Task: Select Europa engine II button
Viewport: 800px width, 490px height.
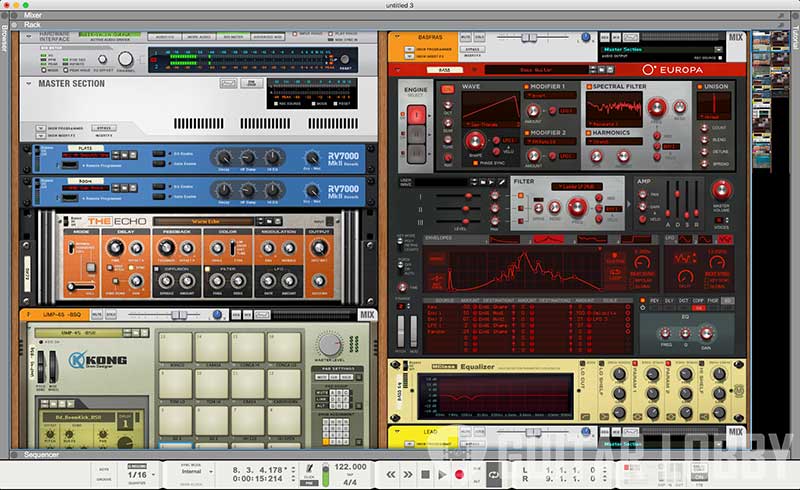Action: click(416, 134)
